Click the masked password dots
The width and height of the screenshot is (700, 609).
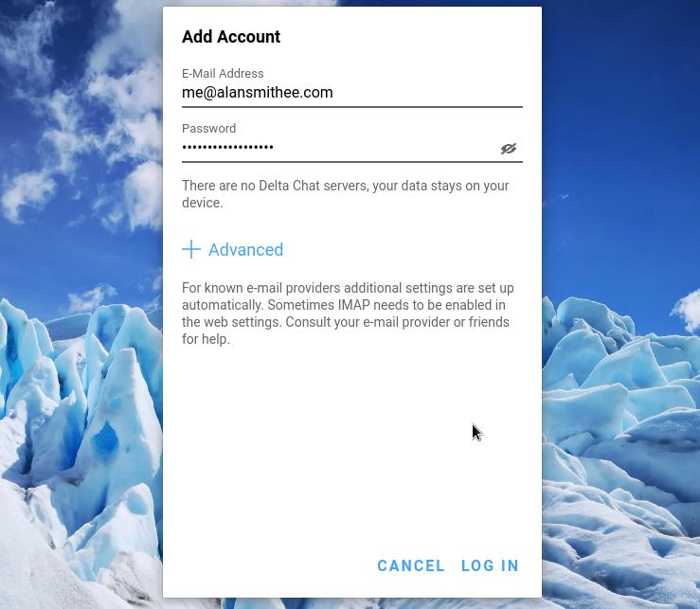pyautogui.click(x=227, y=148)
